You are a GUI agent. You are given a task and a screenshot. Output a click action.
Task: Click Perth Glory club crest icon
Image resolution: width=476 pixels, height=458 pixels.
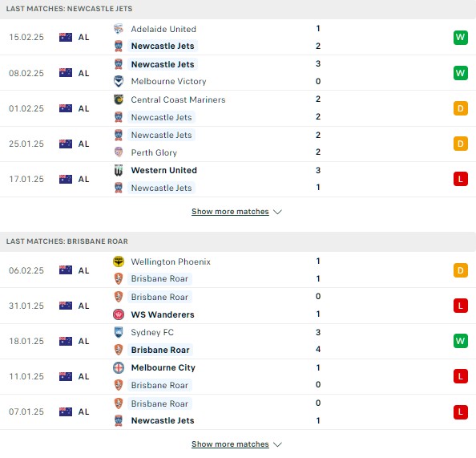tap(119, 152)
